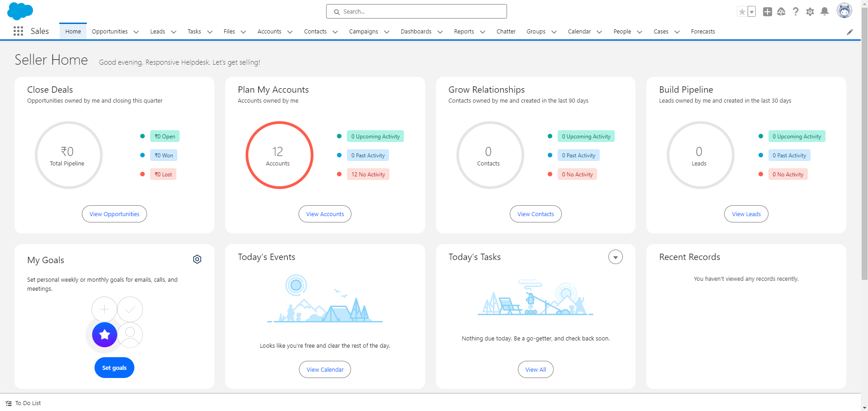Open the Today's Tasks filter dropdown
868x411 pixels.
(615, 257)
